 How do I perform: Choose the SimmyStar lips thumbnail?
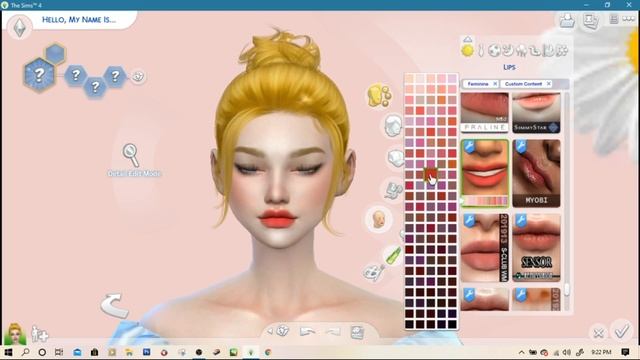pos(536,113)
